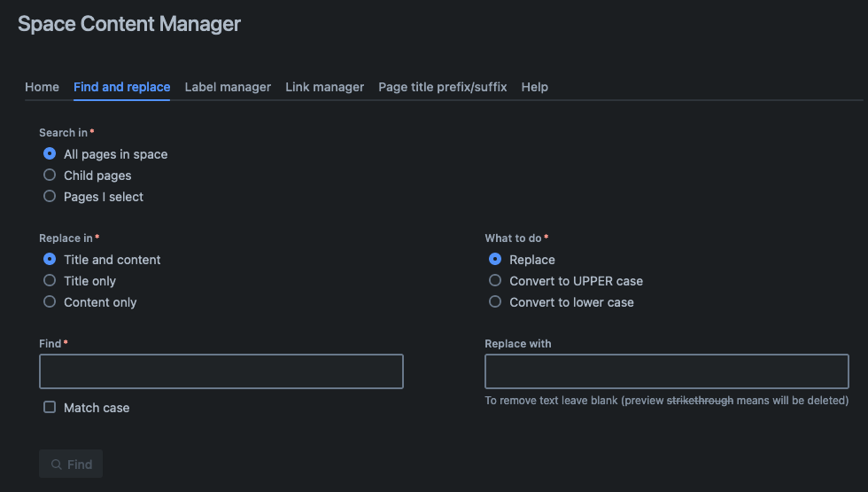This screenshot has width=868, height=492.
Task: Select 'All pages in space' radio option
Action: coord(50,154)
